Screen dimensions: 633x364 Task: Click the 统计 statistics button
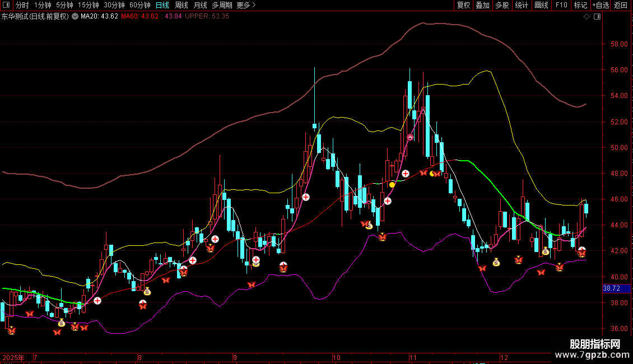[x=522, y=5]
